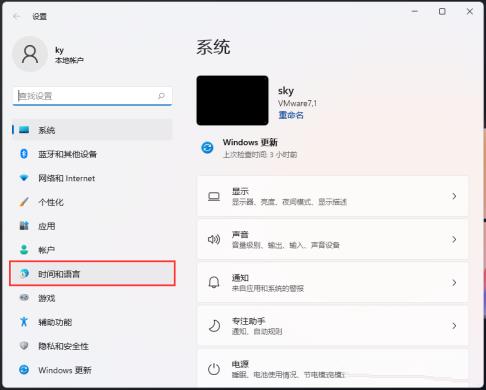Open 游戏 settings page
Viewport: 486px width, 390px height.
92,298
